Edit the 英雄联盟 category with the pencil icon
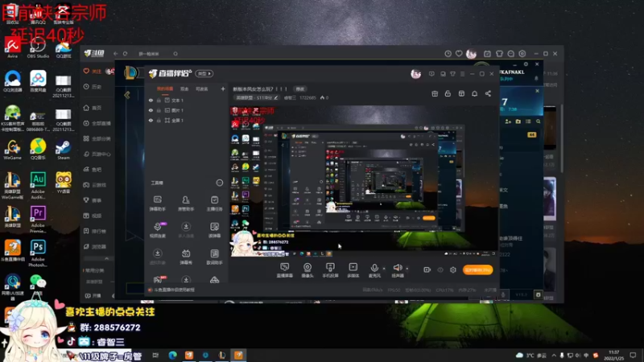This screenshot has height=362, width=644. pos(276,97)
